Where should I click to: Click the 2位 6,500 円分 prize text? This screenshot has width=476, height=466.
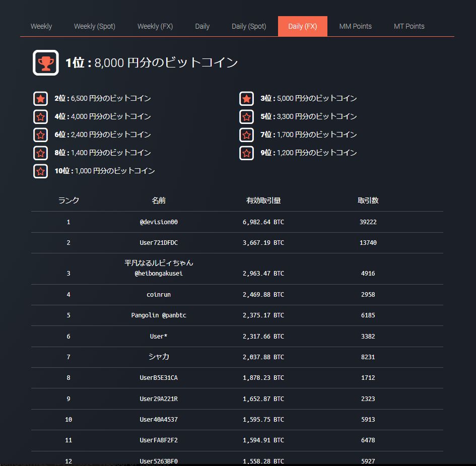click(x=103, y=98)
